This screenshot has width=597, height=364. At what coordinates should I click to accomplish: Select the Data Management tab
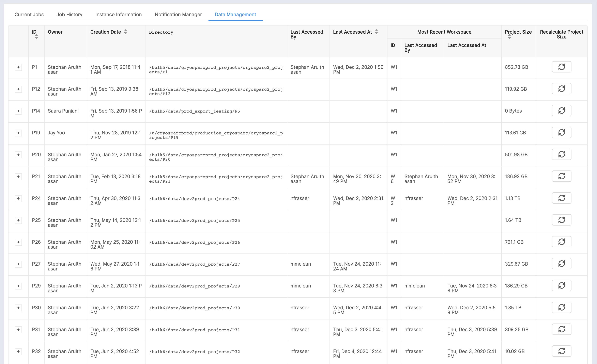[235, 15]
